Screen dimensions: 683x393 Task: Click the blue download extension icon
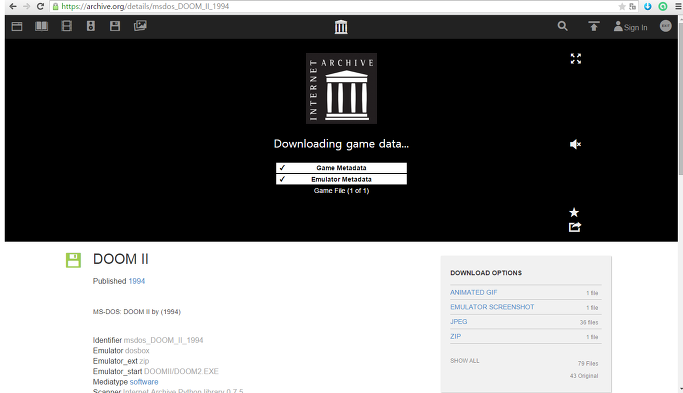click(648, 6)
